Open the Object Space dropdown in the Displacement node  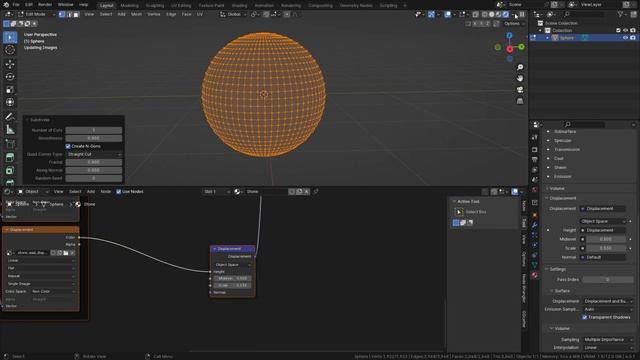click(x=233, y=265)
